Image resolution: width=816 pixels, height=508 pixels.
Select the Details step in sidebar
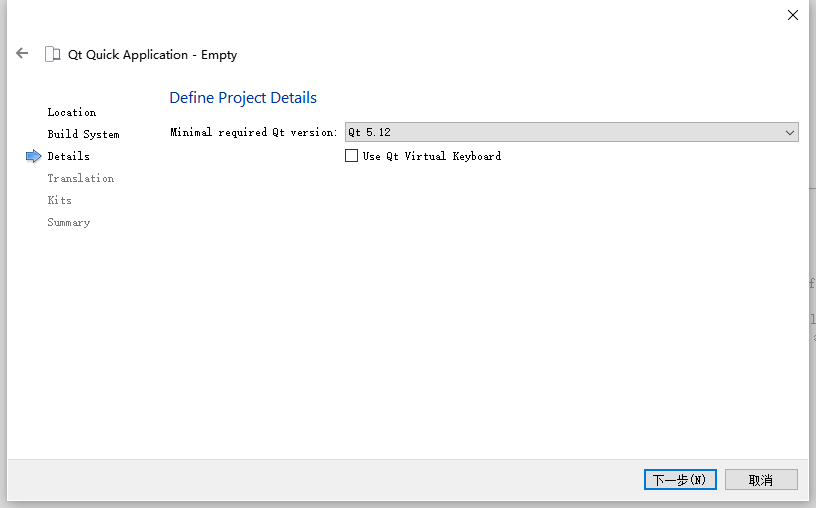pyautogui.click(x=68, y=156)
